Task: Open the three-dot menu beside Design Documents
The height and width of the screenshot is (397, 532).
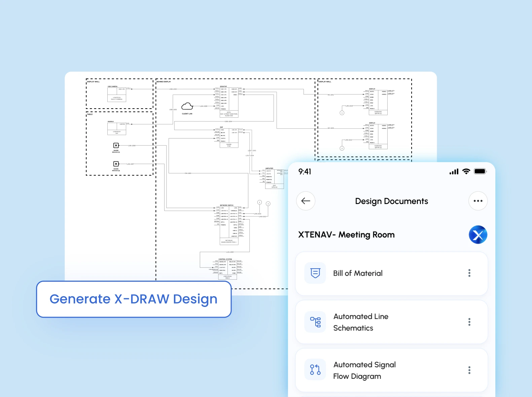Action: (x=478, y=201)
